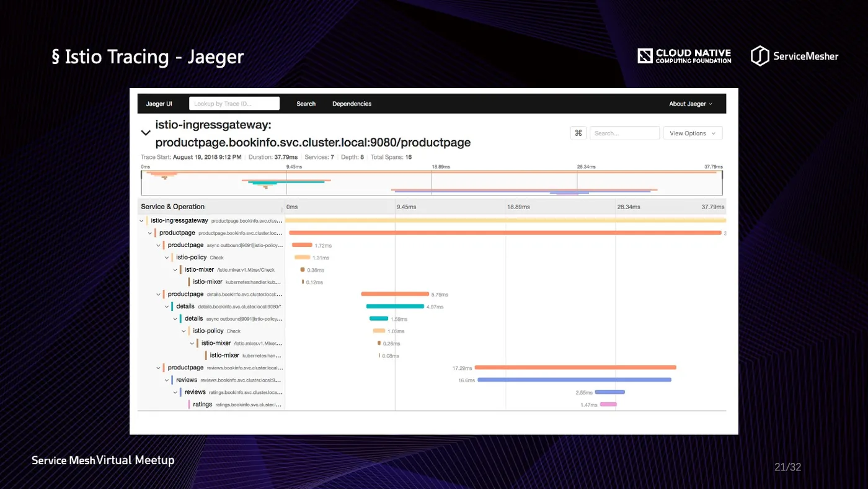
Task: Open the keyboard shortcuts (⌘) button
Action: click(x=578, y=133)
